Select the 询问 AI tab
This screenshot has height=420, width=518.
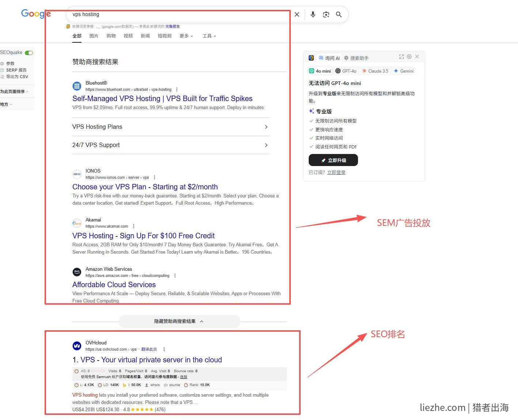point(329,58)
